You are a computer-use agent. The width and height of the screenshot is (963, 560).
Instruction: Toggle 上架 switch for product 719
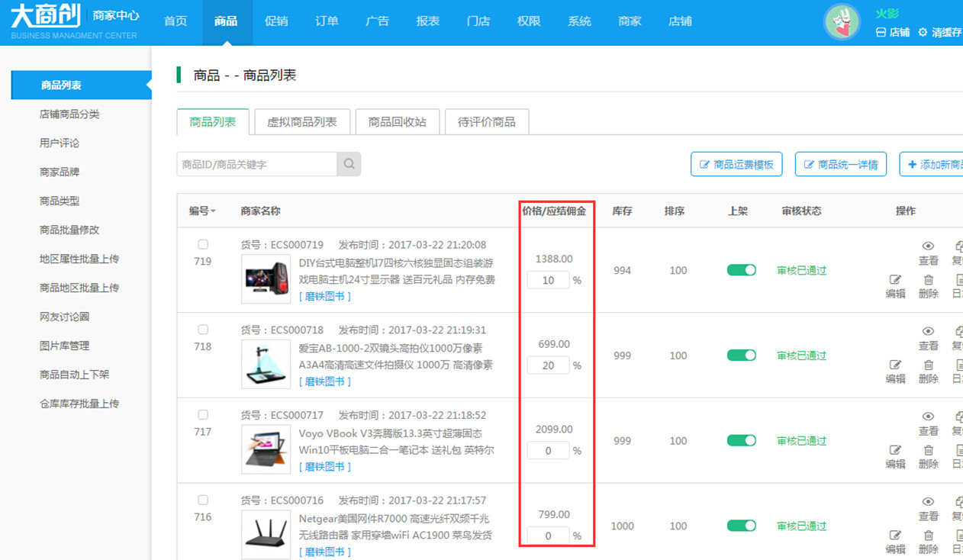[742, 270]
